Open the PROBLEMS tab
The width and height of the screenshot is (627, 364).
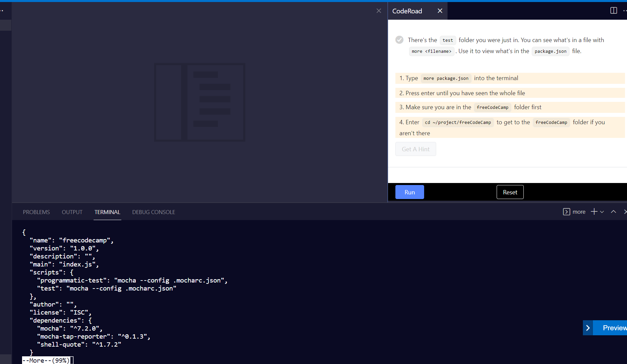[x=36, y=212]
